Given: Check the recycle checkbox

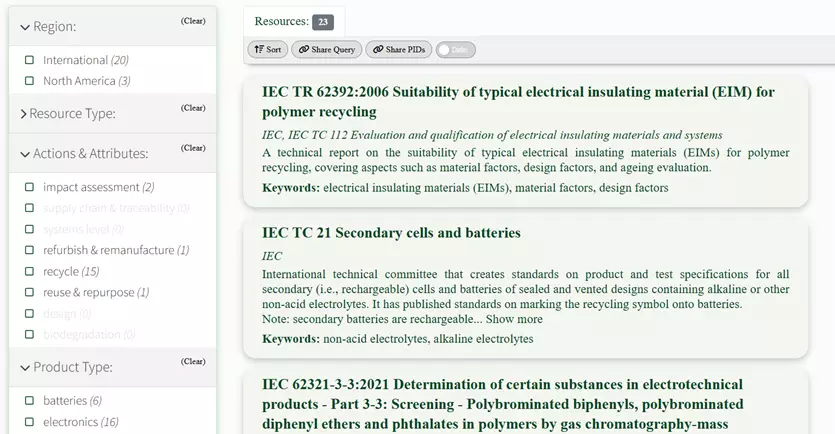Looking at the screenshot, I should click(x=29, y=272).
